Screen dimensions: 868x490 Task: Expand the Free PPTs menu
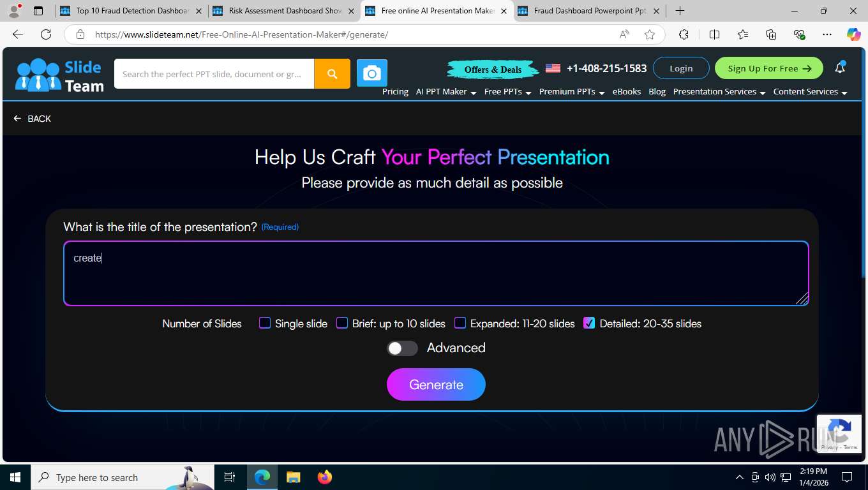[x=508, y=92]
